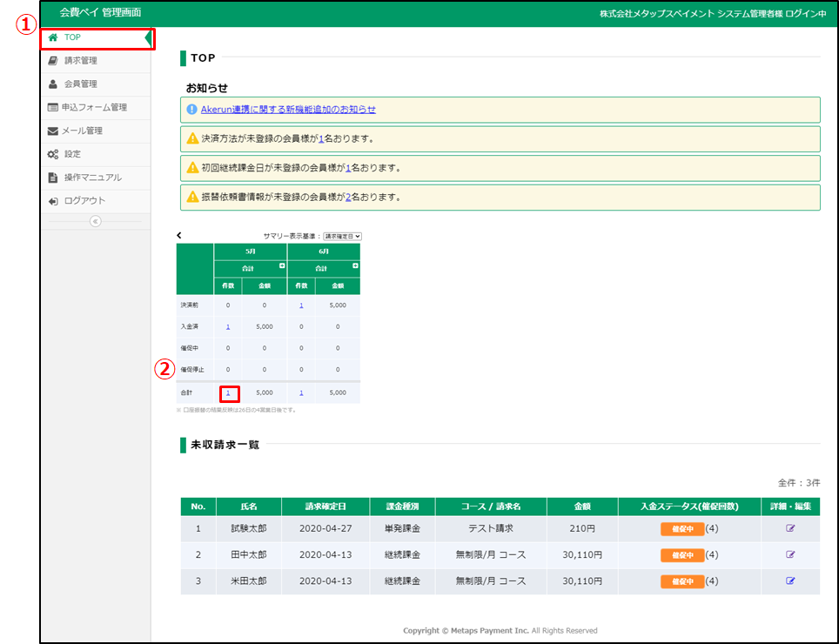Click the amount 210円
The image size is (839, 644).
(x=582, y=528)
